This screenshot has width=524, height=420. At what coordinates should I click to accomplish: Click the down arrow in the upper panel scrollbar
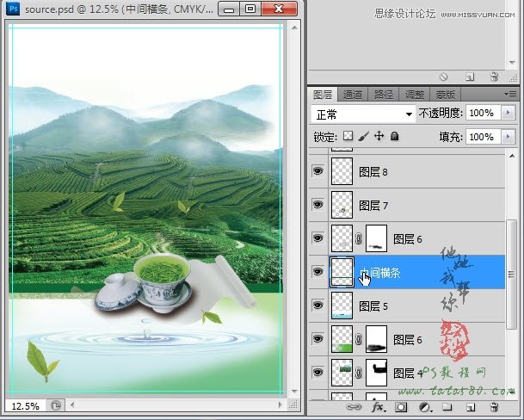coord(512,62)
